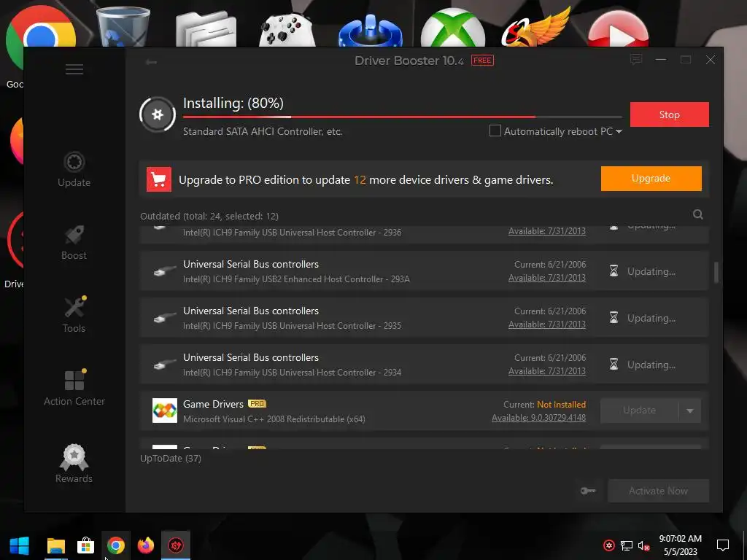This screenshot has width=747, height=560.
Task: Open the hamburger menu in Driver Booster
Action: [x=74, y=69]
